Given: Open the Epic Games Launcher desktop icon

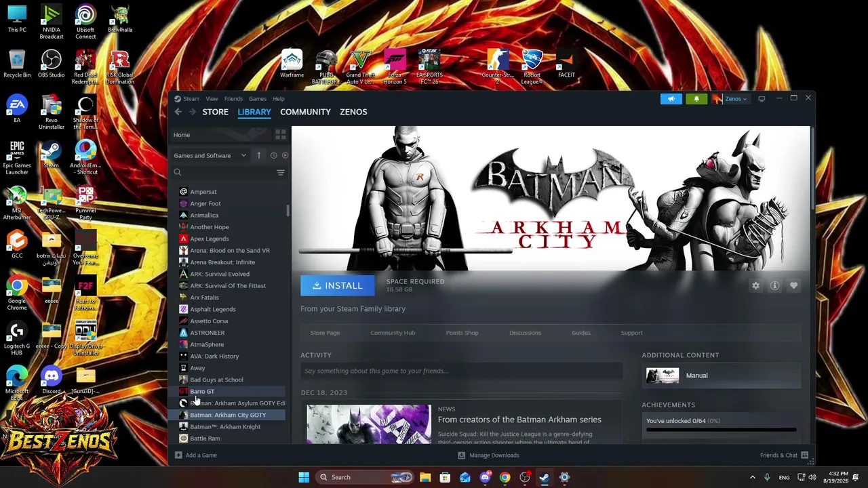Looking at the screenshot, I should click(x=17, y=158).
